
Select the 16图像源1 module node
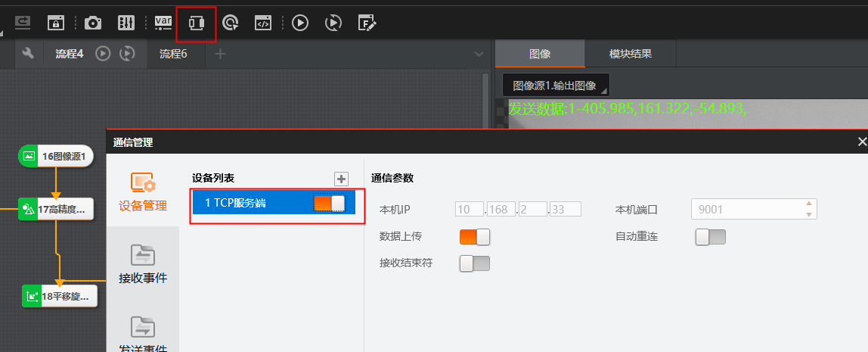[56, 157]
